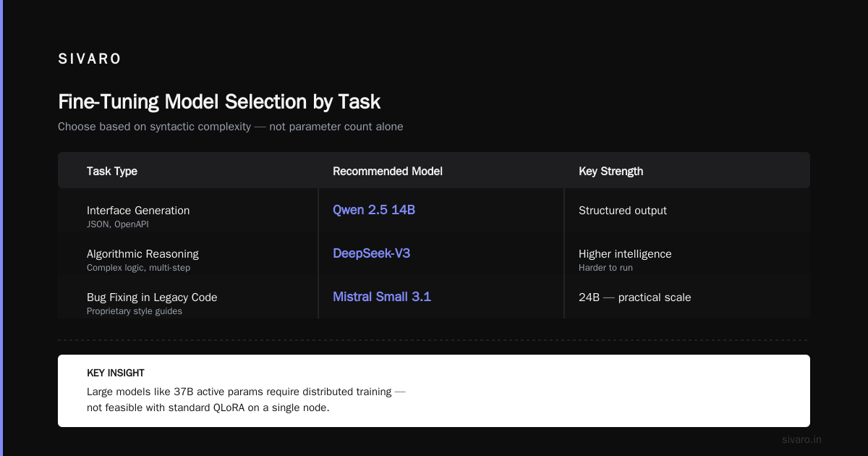Image resolution: width=868 pixels, height=456 pixels.
Task: Click the 'Harder to run' note
Action: click(x=605, y=268)
